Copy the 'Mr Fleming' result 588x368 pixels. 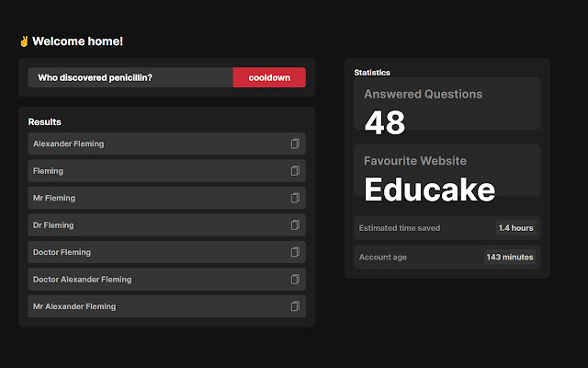(x=295, y=198)
